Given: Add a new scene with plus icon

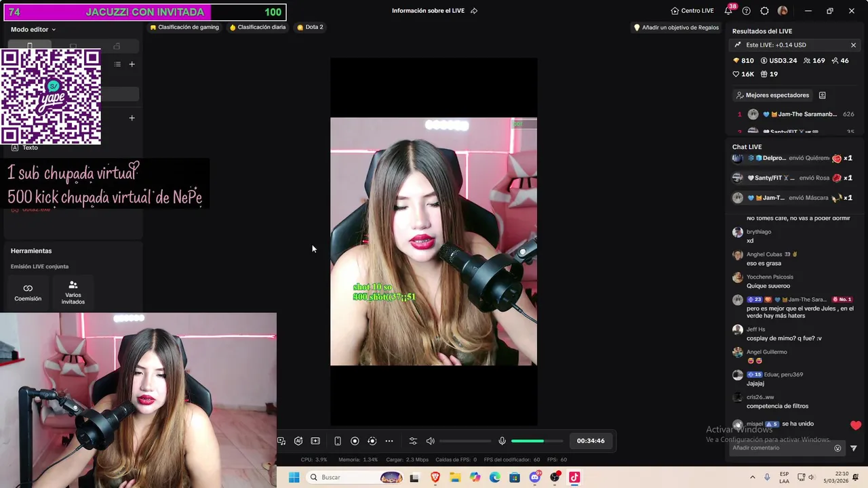Looking at the screenshot, I should tap(132, 64).
